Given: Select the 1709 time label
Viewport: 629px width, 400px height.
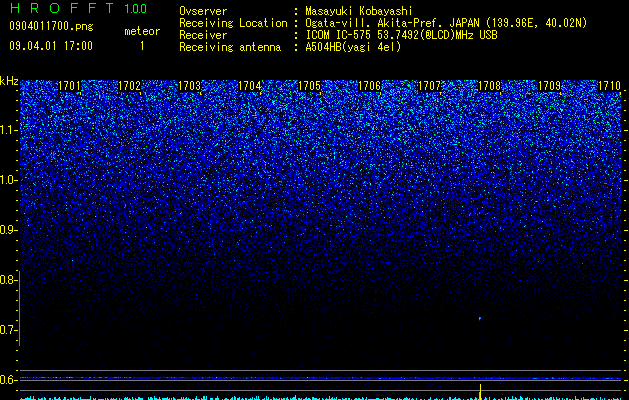Looking at the screenshot, I should [x=549, y=86].
